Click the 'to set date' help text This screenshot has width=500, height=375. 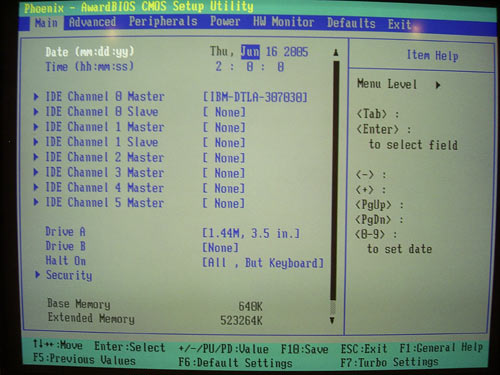(x=399, y=249)
